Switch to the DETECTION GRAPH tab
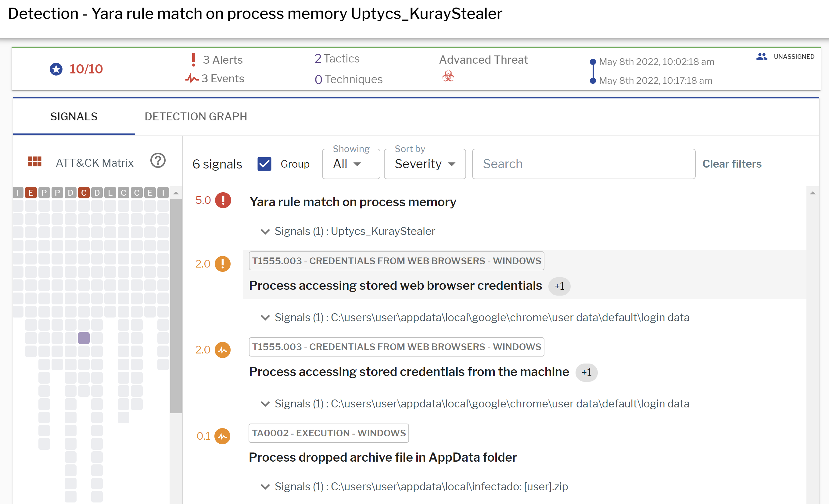Image resolution: width=829 pixels, height=504 pixels. 196,116
